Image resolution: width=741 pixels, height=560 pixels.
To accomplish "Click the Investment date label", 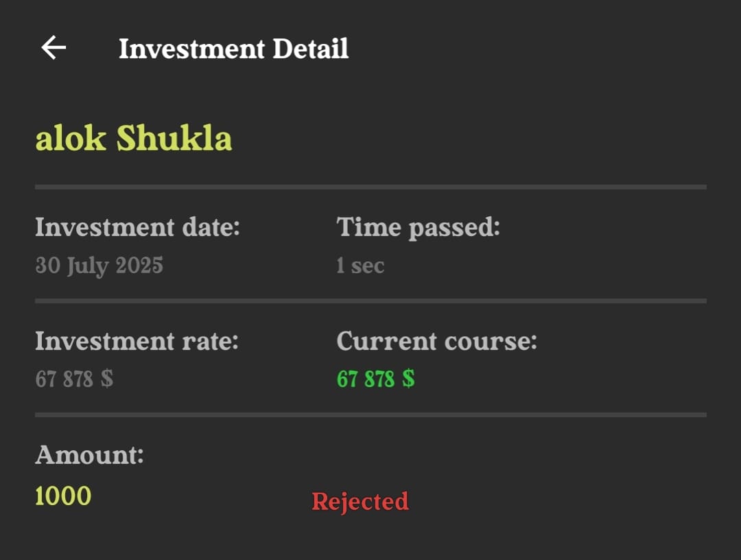I will click(x=137, y=226).
